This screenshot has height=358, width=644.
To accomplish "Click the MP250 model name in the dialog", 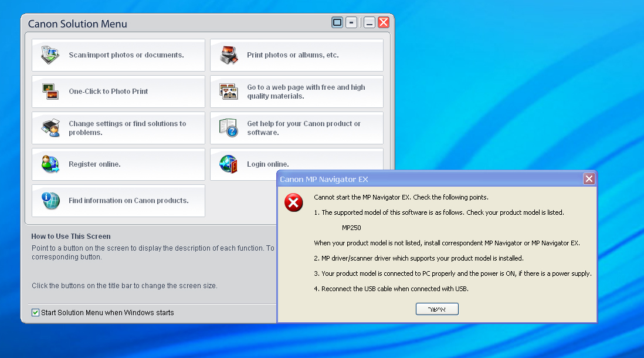I will click(351, 228).
